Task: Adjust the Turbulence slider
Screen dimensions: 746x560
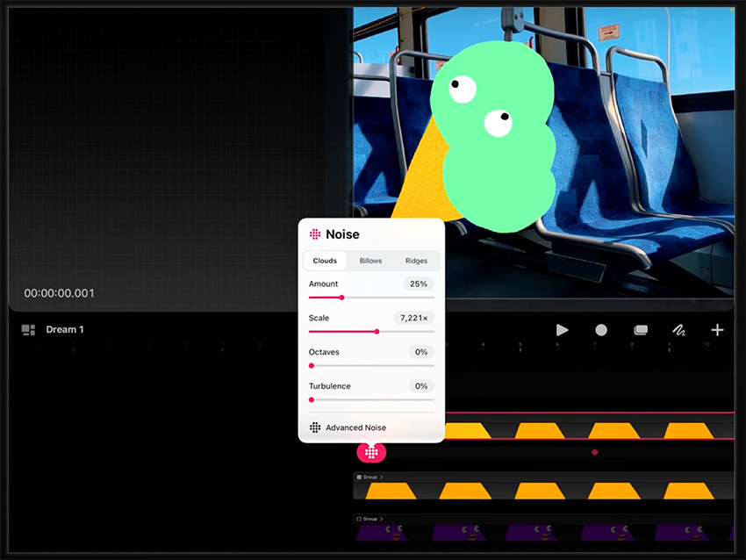Action: pos(371,399)
